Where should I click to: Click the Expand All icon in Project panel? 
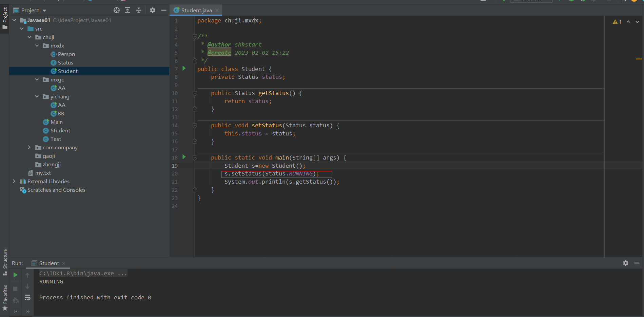[128, 10]
